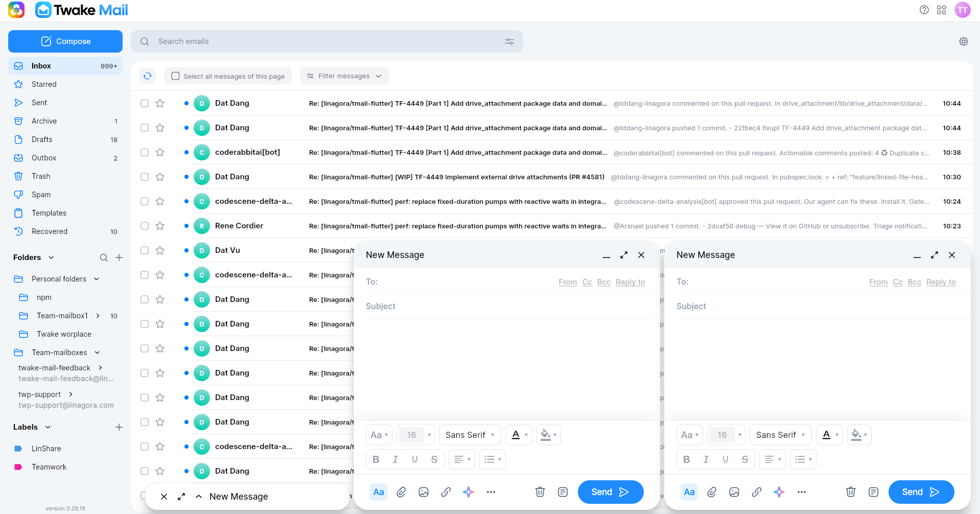The image size is (980, 514).
Task: Click the Compose button
Action: tap(65, 41)
